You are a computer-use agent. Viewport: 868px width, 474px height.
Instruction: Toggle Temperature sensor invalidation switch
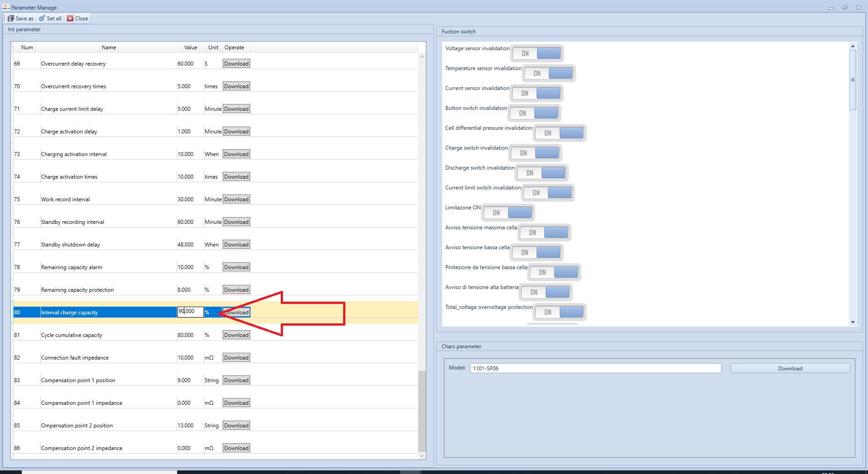tap(549, 73)
